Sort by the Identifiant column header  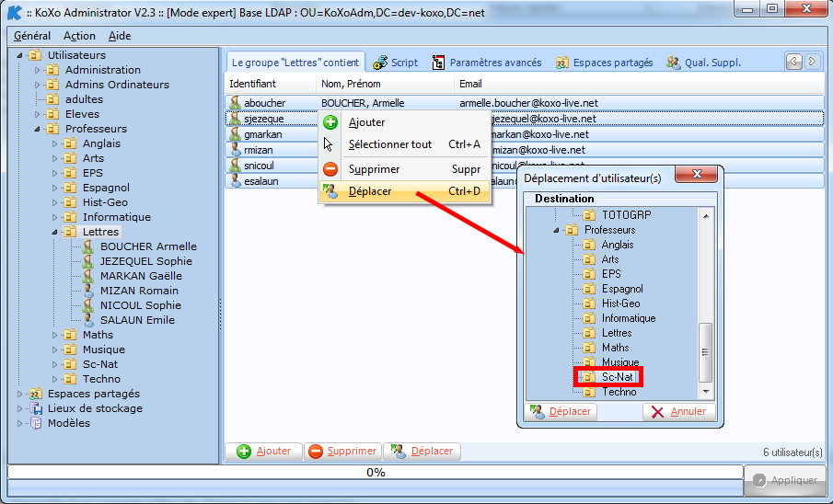tap(271, 84)
